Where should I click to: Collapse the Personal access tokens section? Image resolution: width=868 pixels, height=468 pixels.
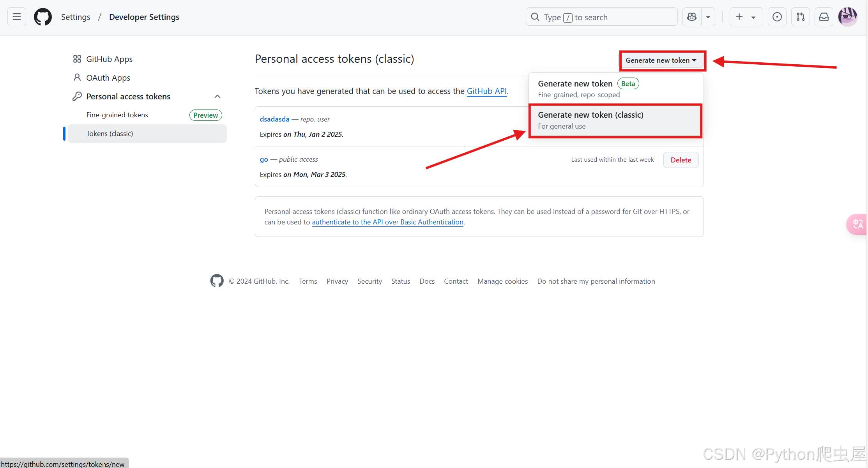[x=217, y=96]
